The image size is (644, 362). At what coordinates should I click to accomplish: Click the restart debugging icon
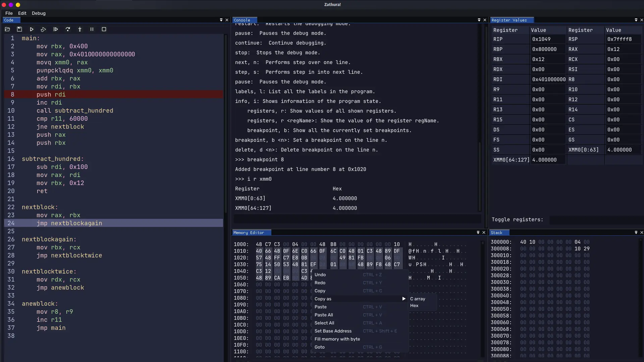(x=43, y=29)
